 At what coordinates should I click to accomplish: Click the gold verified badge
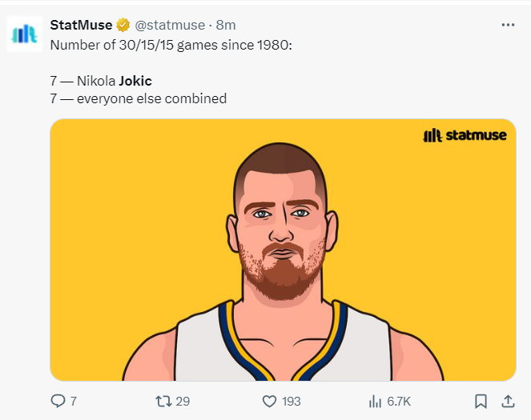tap(123, 25)
